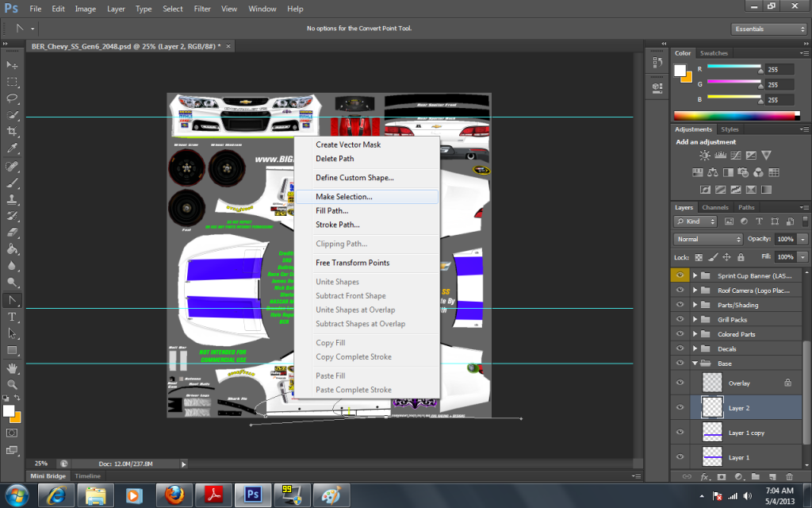Select the Horizontal Type tool

(x=12, y=317)
